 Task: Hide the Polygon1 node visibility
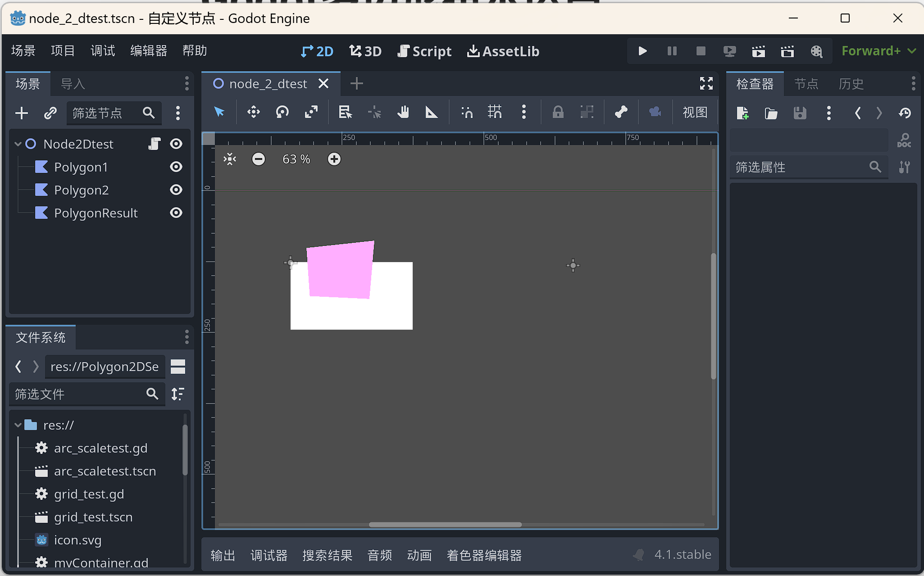pos(176,167)
